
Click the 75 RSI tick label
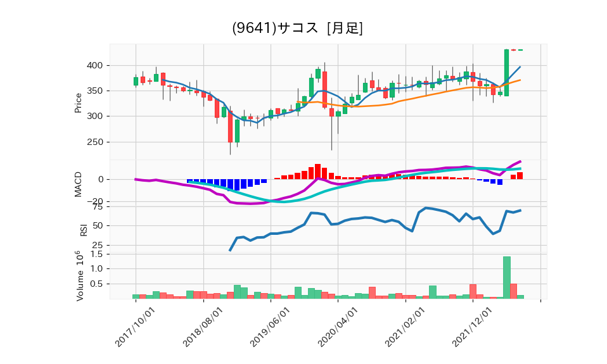98,207
